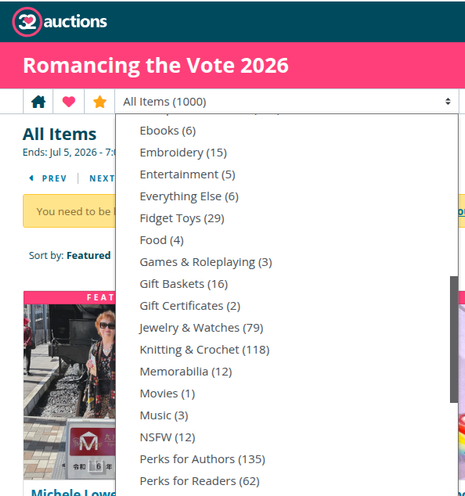This screenshot has width=465, height=496.
Task: Select Ebooks (6) category
Action: pyautogui.click(x=168, y=131)
